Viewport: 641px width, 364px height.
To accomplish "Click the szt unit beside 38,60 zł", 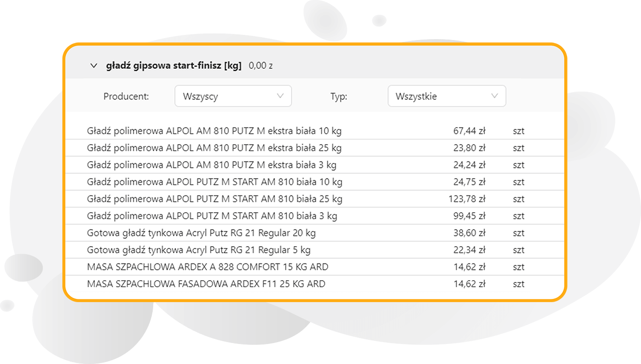I will click(519, 233).
